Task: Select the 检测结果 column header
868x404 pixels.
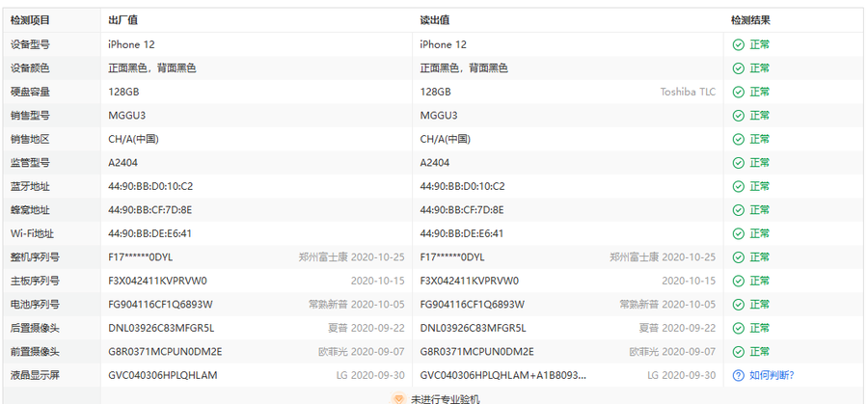Action: click(x=750, y=20)
